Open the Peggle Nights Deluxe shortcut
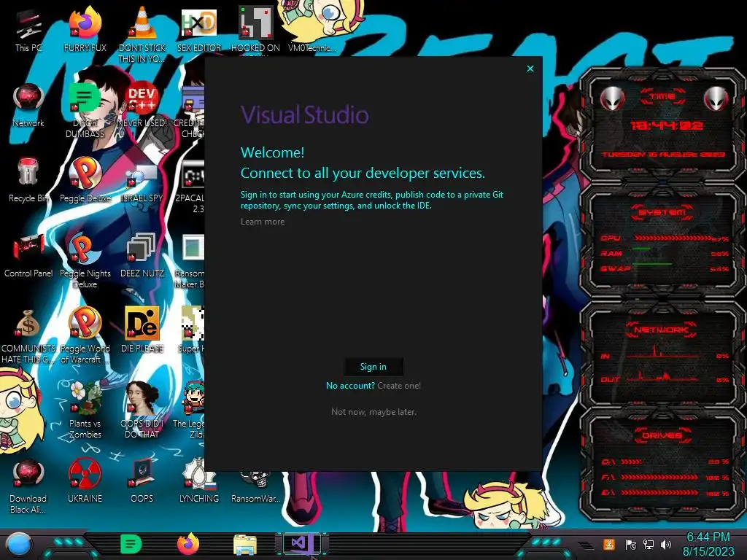The height and width of the screenshot is (560, 747). pos(85,261)
